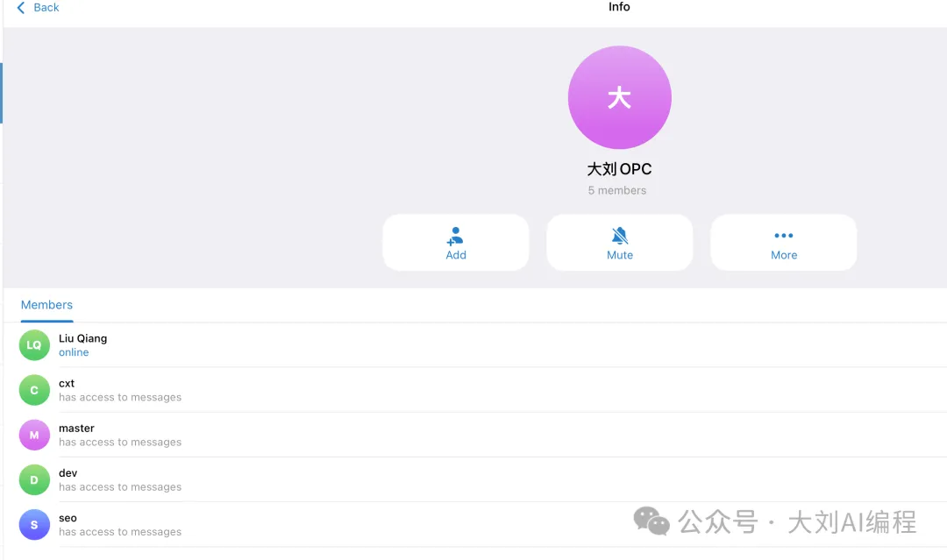
Task: Switch to the Members tab
Action: pyautogui.click(x=46, y=305)
